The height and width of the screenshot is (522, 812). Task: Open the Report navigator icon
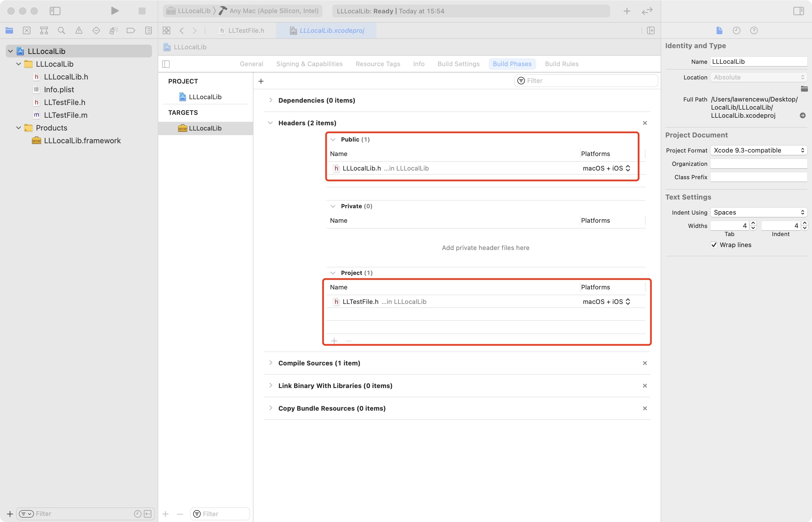[148, 30]
